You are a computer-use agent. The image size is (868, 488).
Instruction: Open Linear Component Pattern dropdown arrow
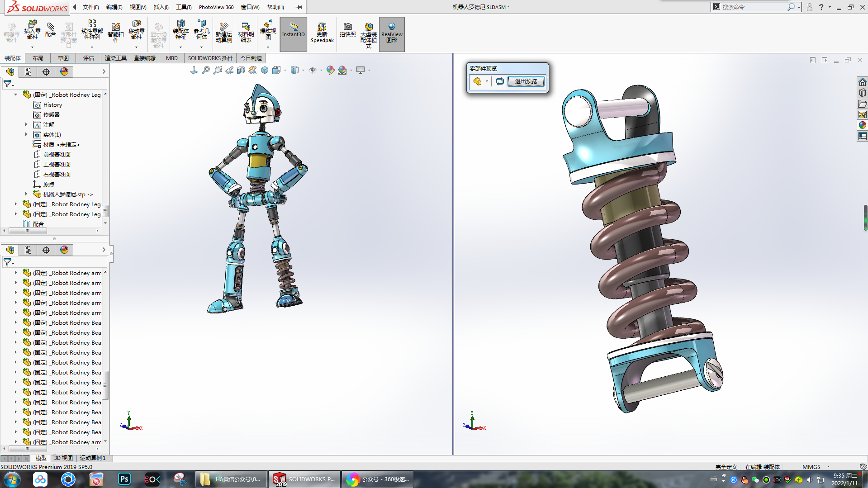pos(92,47)
